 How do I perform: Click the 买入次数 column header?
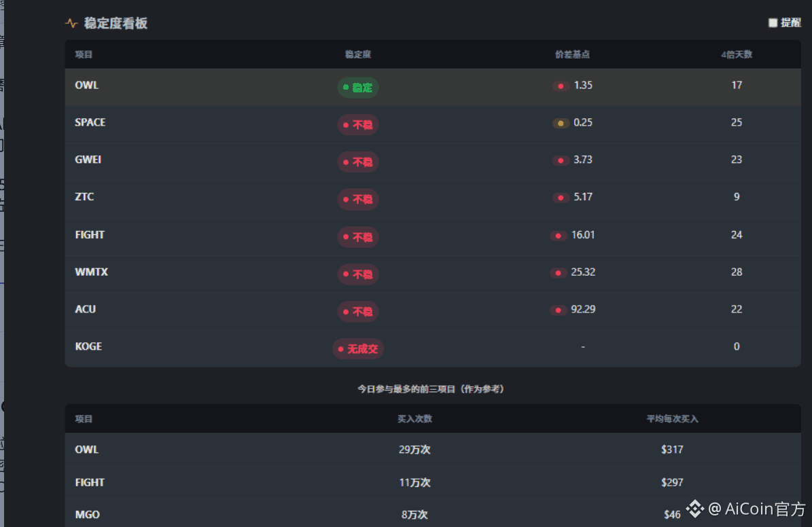tap(414, 419)
